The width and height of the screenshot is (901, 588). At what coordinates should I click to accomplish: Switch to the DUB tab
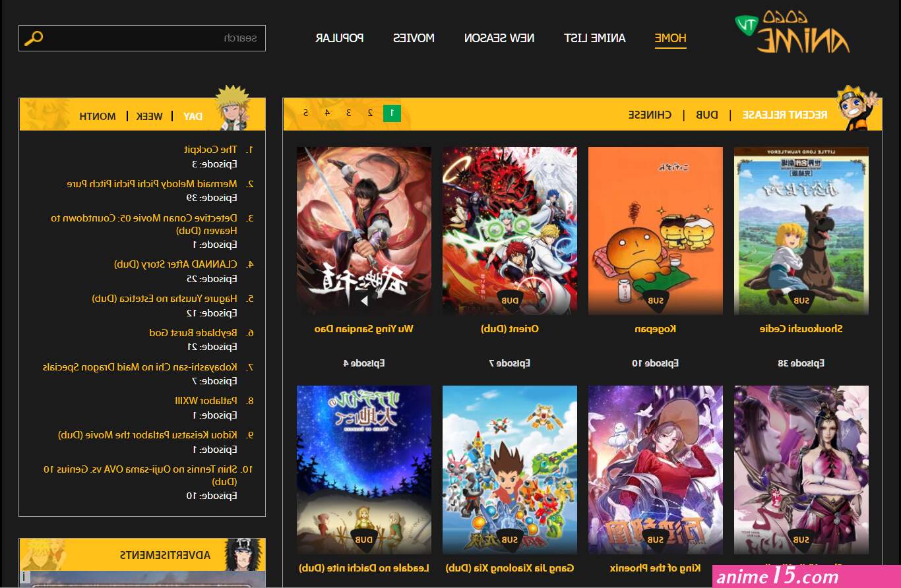point(706,115)
